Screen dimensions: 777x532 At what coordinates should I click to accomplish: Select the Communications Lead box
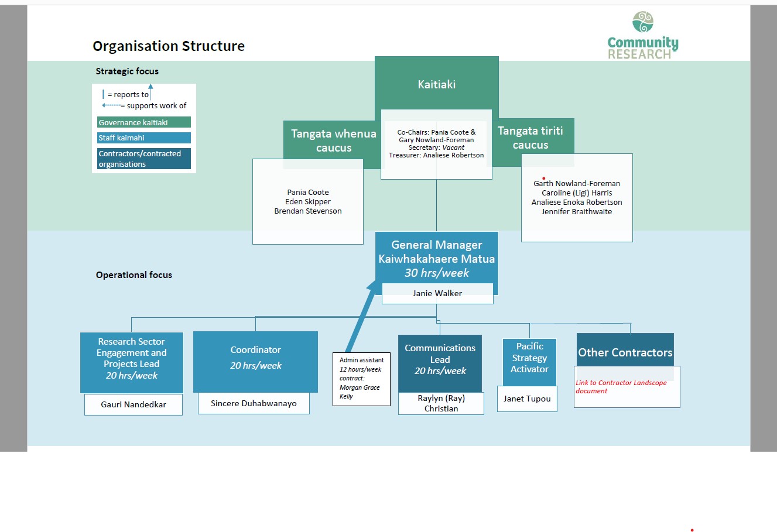pyautogui.click(x=440, y=359)
